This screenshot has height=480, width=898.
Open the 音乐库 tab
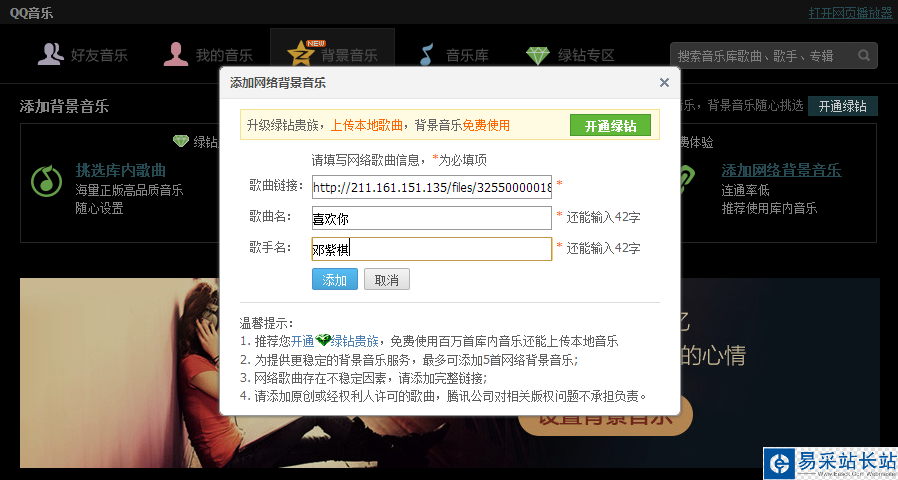pyautogui.click(x=455, y=55)
